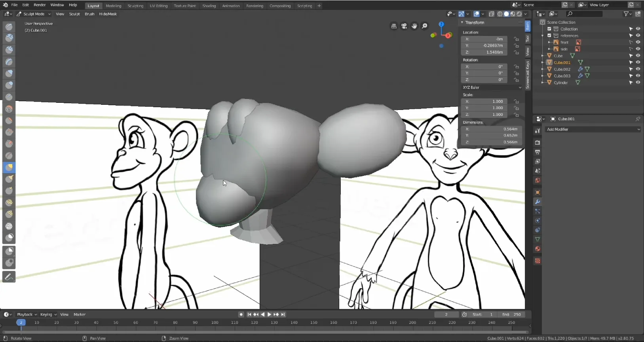Toggle viewport overlays display
Viewport: 644px width, 342px height.
[x=477, y=14]
